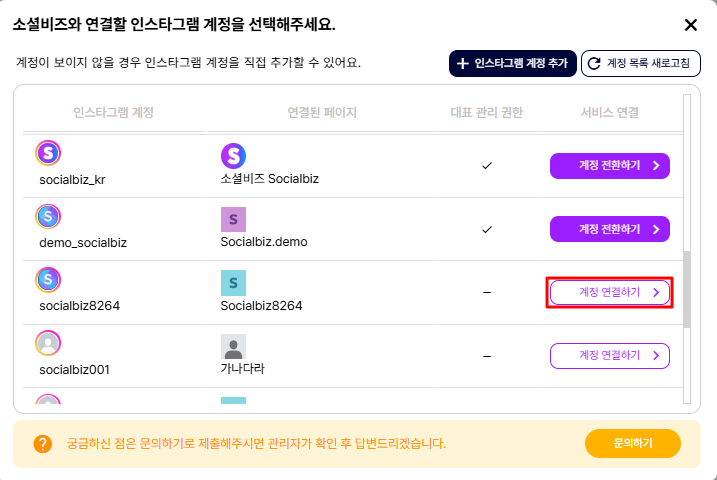Click the demo_socialbiz Instagram profile avatar
Screen dimensions: 717x480
(48, 217)
